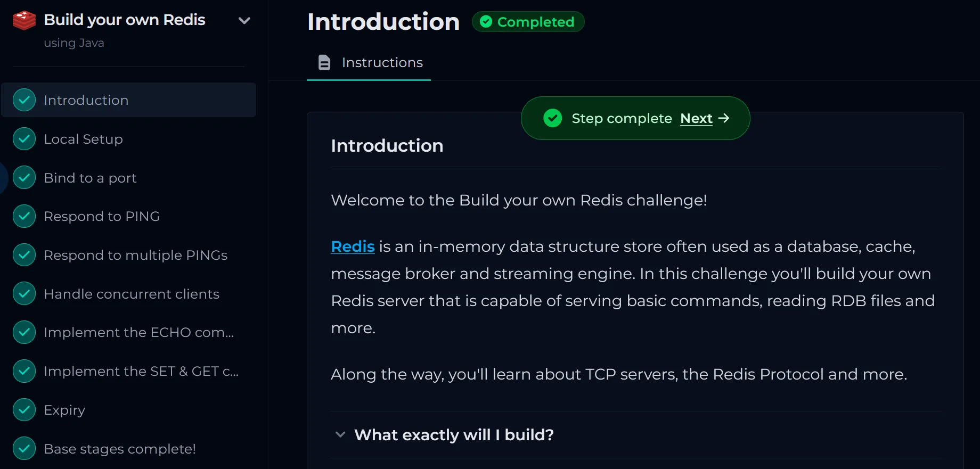Click the Redis logo icon
Viewport: 980px width, 469px height.
(24, 21)
